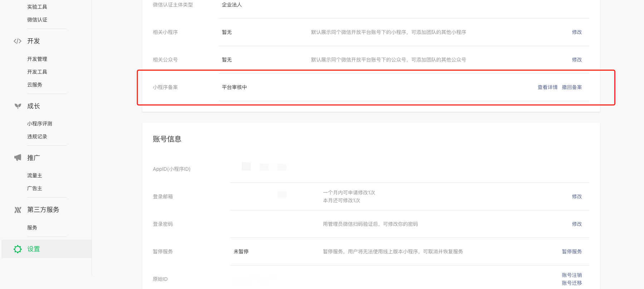644x289 pixels.
Task: Click the 相关小程序 label
Action: click(x=165, y=32)
